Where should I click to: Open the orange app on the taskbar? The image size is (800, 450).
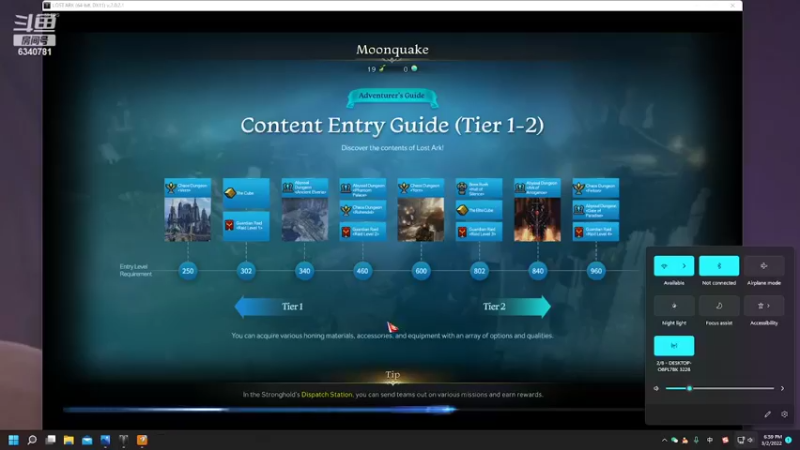pyautogui.click(x=142, y=440)
